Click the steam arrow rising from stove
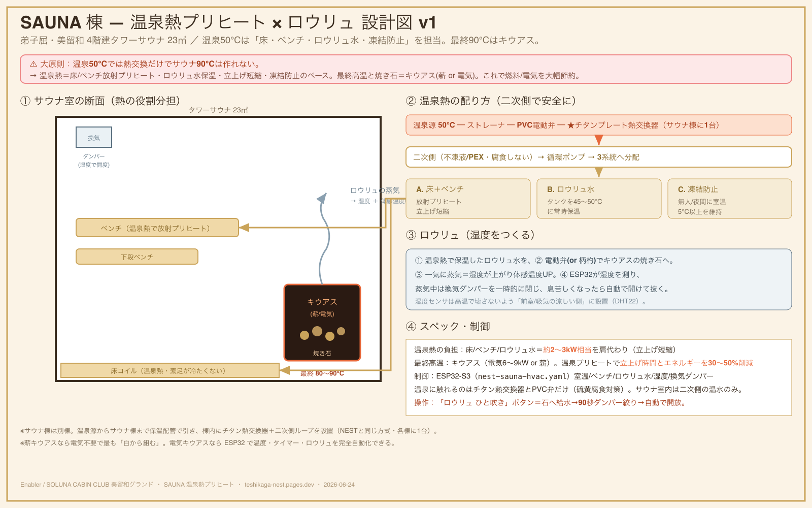The image size is (812, 508). click(x=324, y=238)
